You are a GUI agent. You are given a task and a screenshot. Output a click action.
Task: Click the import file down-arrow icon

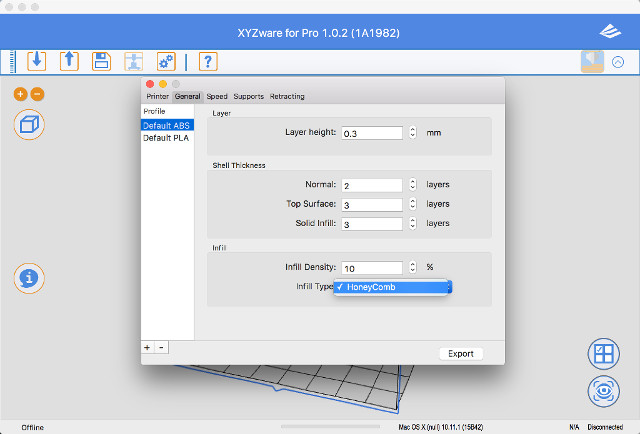[37, 61]
